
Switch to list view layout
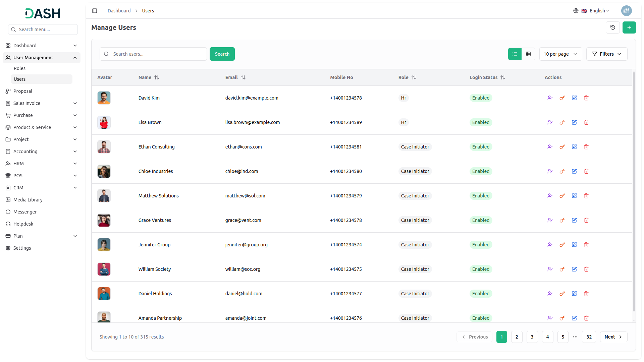pos(515,54)
